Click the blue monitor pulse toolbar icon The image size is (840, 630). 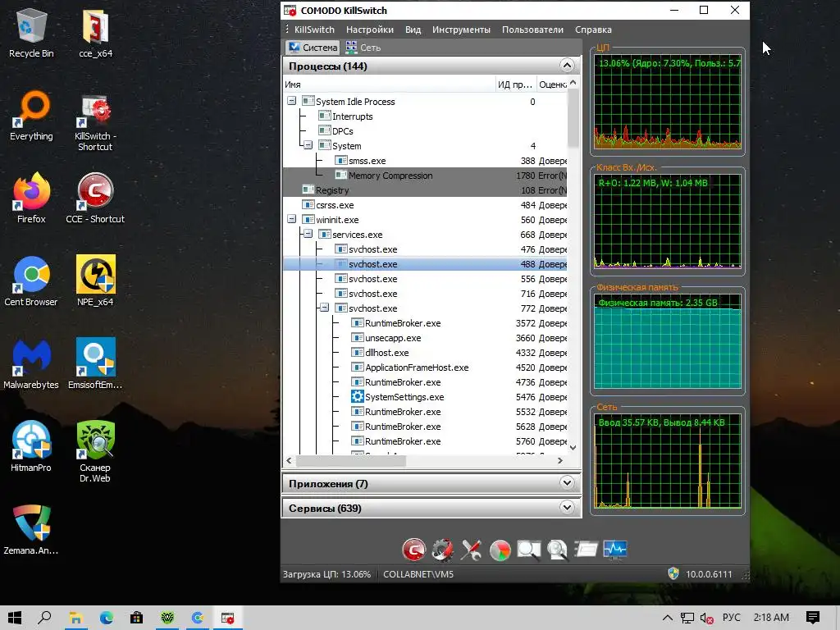point(615,550)
